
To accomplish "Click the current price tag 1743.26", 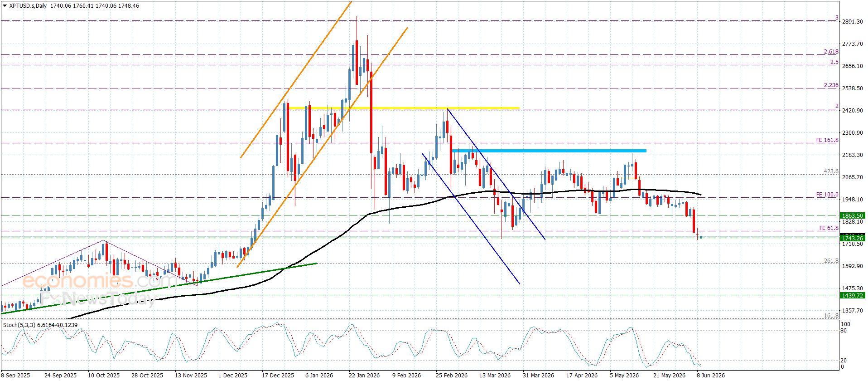I will click(852, 238).
